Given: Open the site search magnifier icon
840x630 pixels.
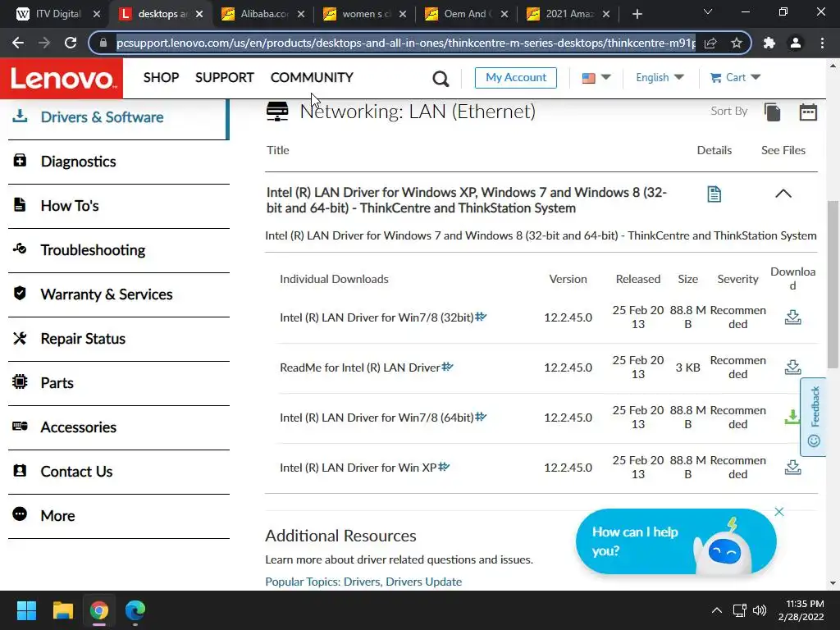Looking at the screenshot, I should (x=441, y=79).
